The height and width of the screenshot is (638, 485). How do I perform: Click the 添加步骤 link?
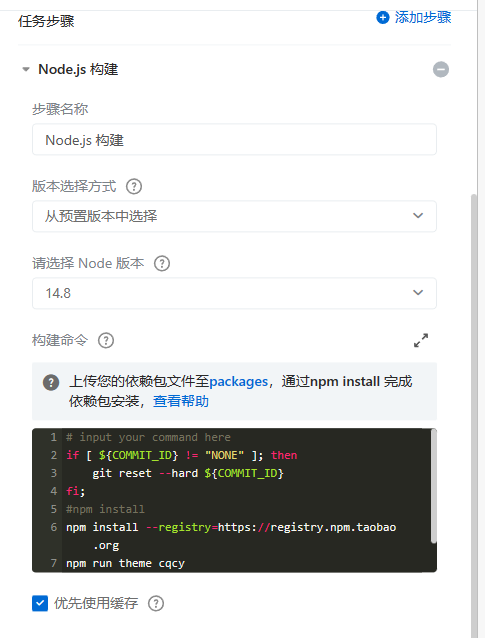423,17
